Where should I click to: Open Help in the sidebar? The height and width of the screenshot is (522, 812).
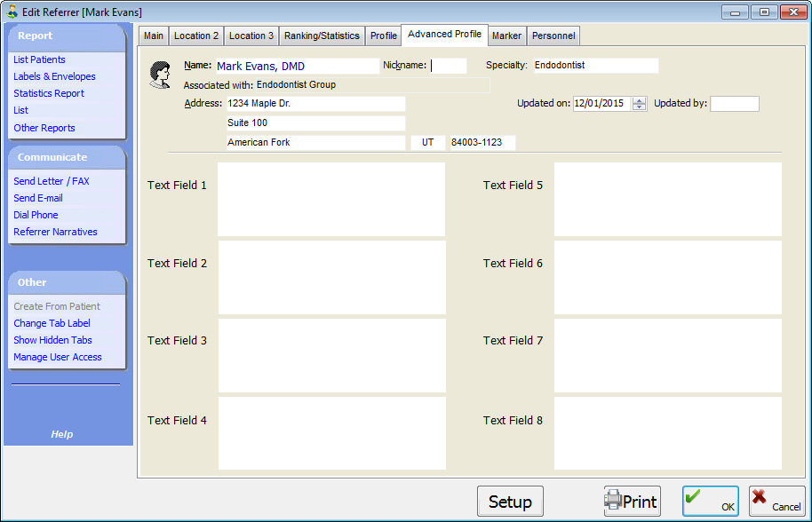[x=62, y=434]
